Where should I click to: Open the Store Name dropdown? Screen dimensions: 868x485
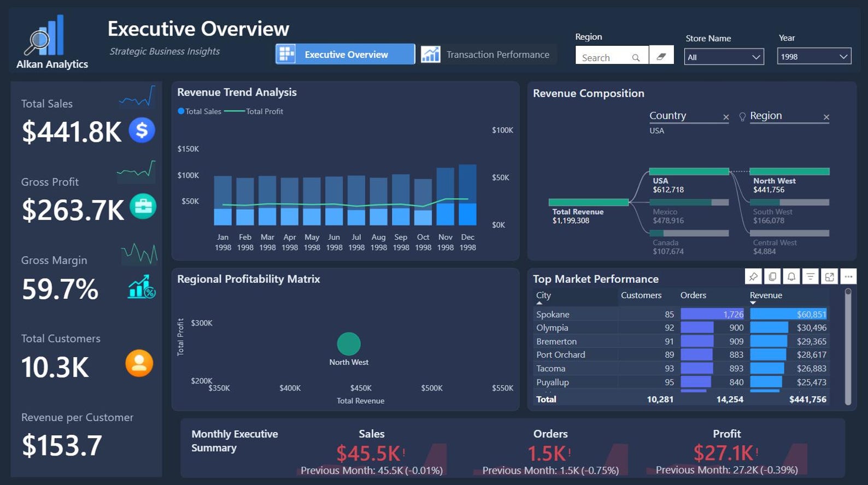724,57
